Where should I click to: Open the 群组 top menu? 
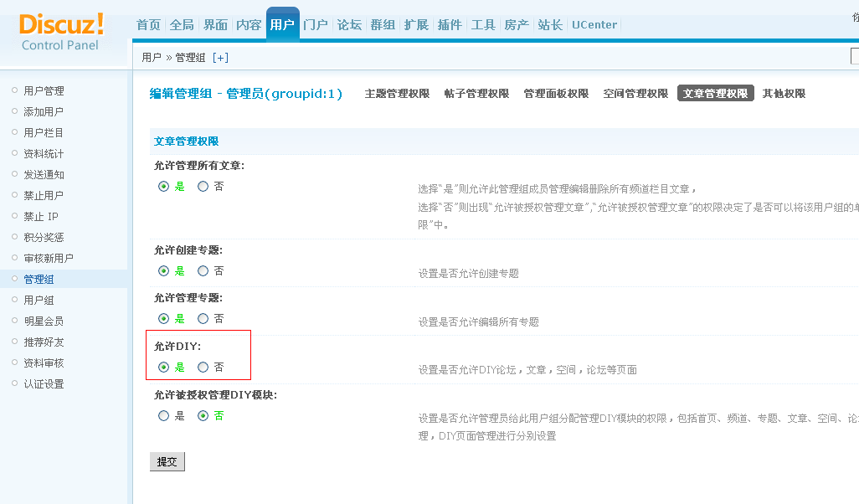coord(383,25)
